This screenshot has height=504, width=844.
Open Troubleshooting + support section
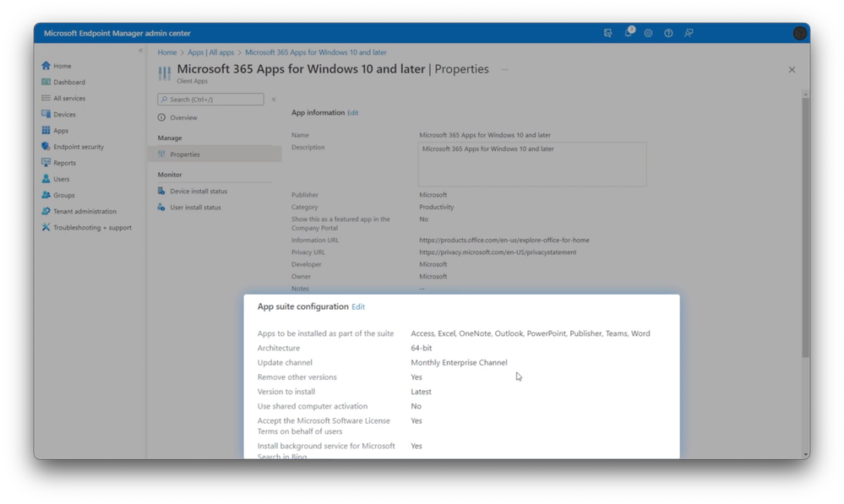[87, 227]
